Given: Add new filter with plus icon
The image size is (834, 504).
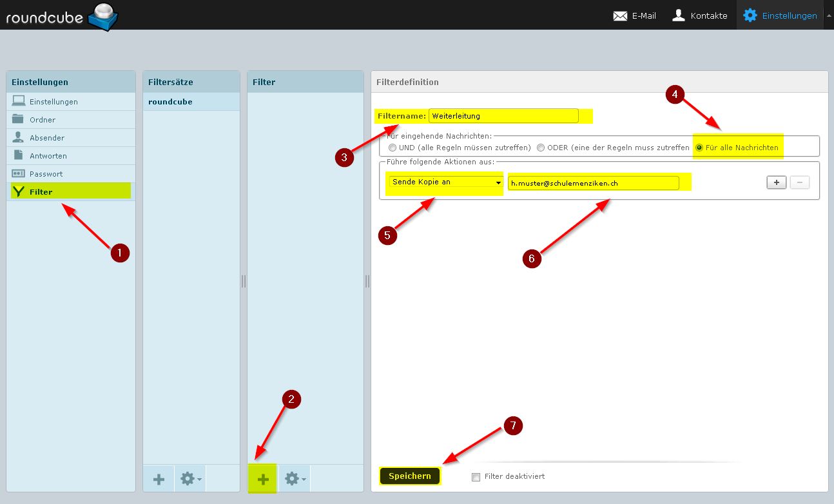Looking at the screenshot, I should (x=262, y=479).
